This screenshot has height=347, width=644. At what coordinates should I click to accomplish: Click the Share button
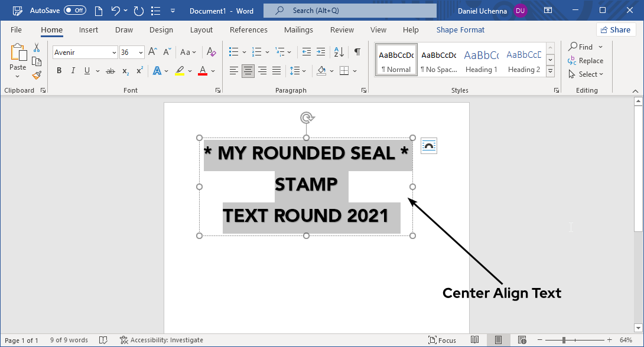(616, 29)
